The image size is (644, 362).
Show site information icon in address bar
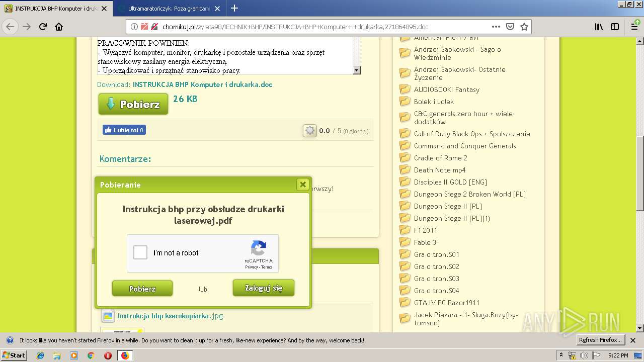pos(134,27)
